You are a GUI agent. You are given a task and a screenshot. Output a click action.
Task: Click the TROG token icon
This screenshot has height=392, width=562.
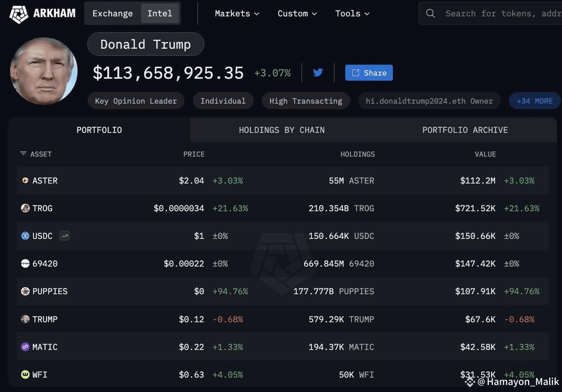coord(25,208)
